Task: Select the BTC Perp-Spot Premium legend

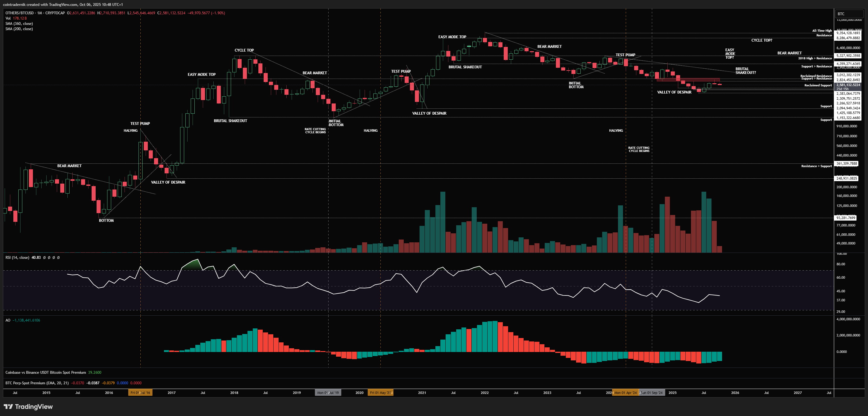Action: click(37, 383)
